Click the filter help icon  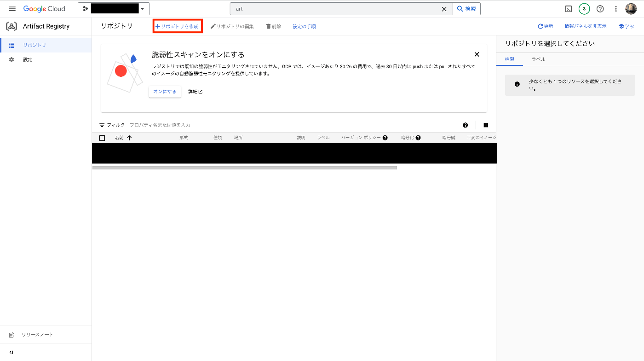coord(465,125)
